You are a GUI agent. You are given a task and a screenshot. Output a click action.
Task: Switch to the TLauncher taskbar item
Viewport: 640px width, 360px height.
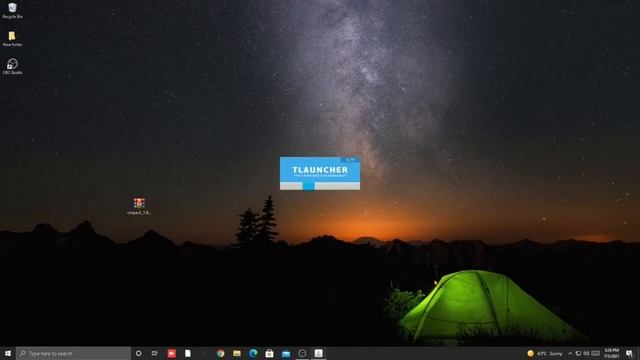(x=318, y=353)
